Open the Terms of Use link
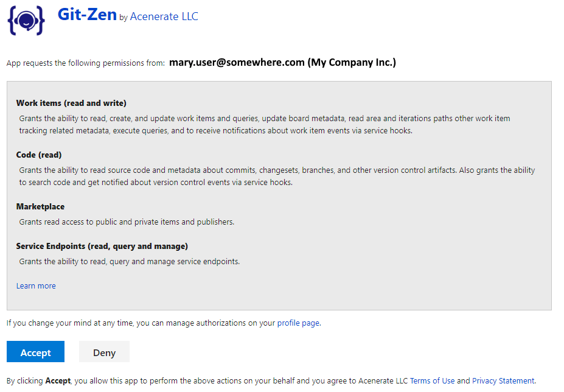Viewport: 564px width, 392px height. click(x=432, y=381)
